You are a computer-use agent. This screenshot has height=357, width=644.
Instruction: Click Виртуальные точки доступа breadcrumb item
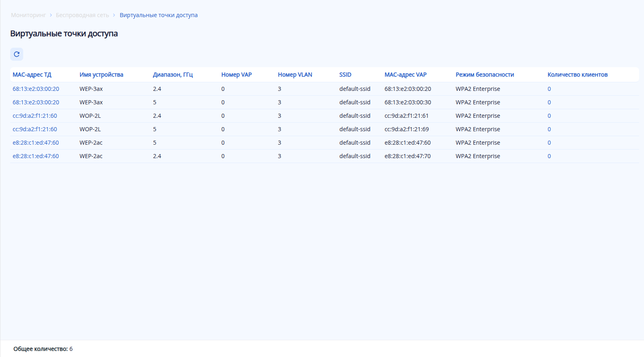tap(158, 15)
